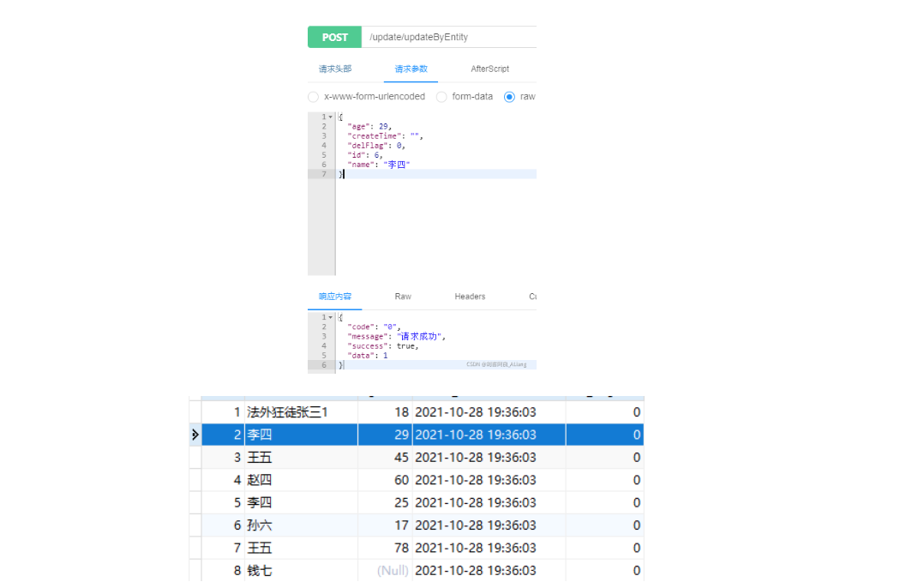Switch to the AfterScript tab

pos(489,68)
